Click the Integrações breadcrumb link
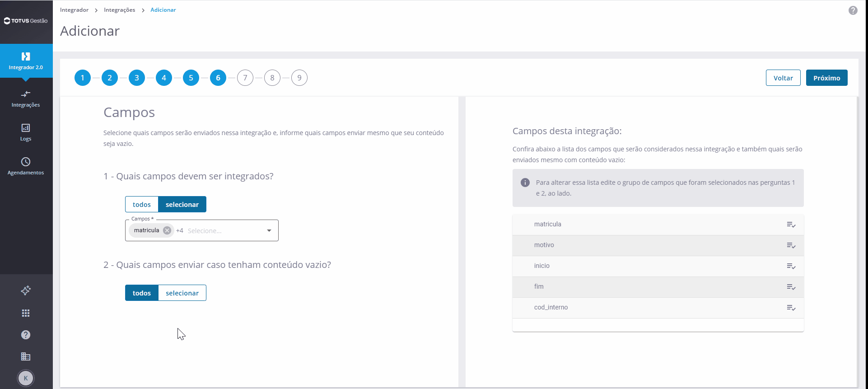 [x=119, y=10]
